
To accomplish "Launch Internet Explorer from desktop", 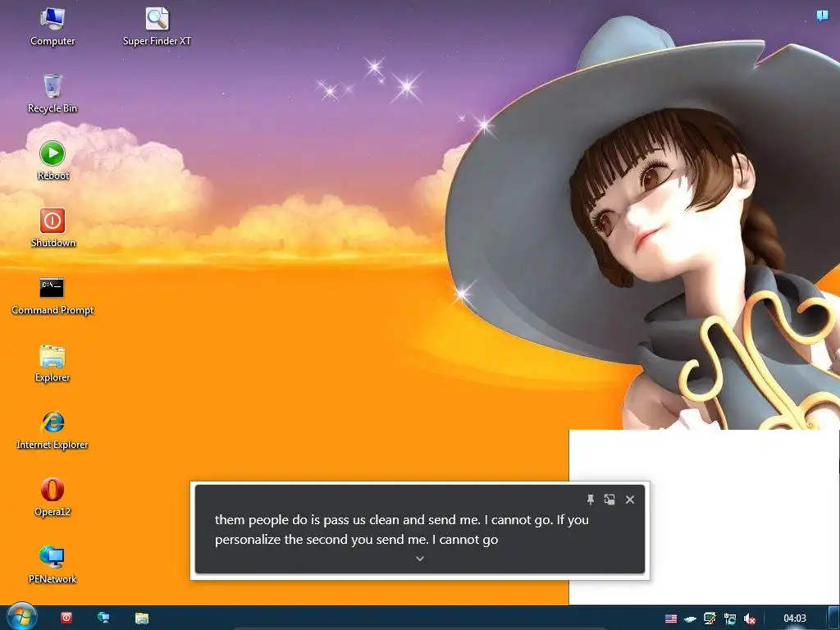I will tap(52, 430).
